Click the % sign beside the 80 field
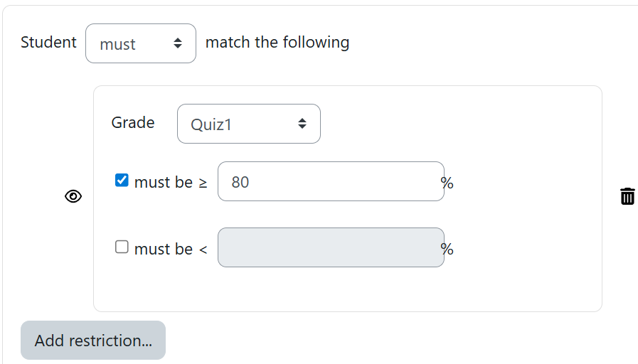Image resolution: width=638 pixels, height=364 pixels. click(447, 183)
